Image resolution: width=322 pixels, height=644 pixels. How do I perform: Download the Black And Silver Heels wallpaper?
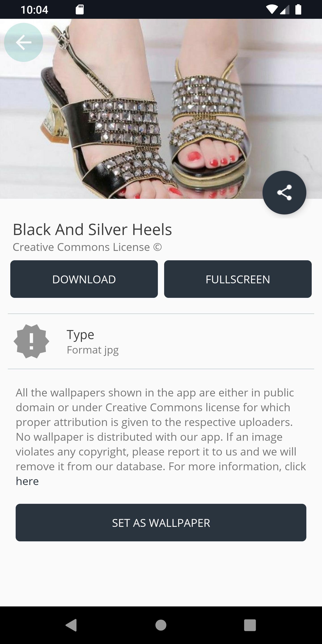click(x=84, y=279)
